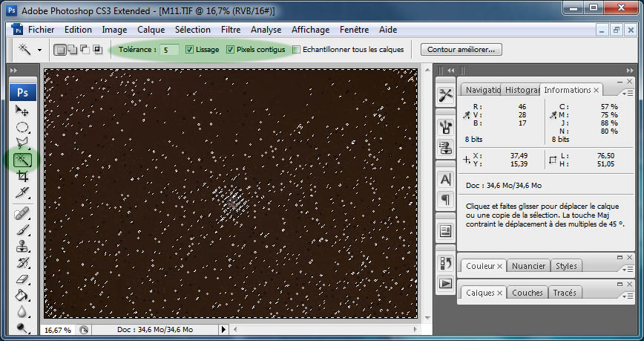
Task: Expand the toolbox with double-arrow
Action: [x=13, y=71]
